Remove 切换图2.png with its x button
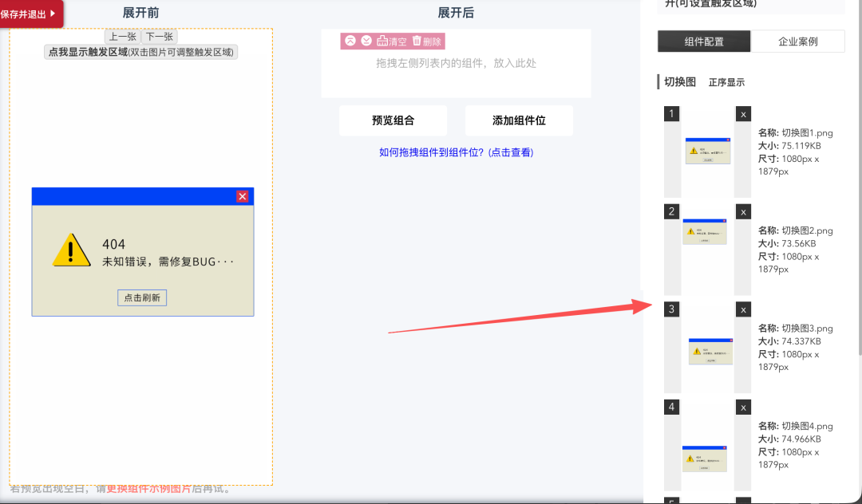This screenshot has width=862, height=504. (x=743, y=212)
